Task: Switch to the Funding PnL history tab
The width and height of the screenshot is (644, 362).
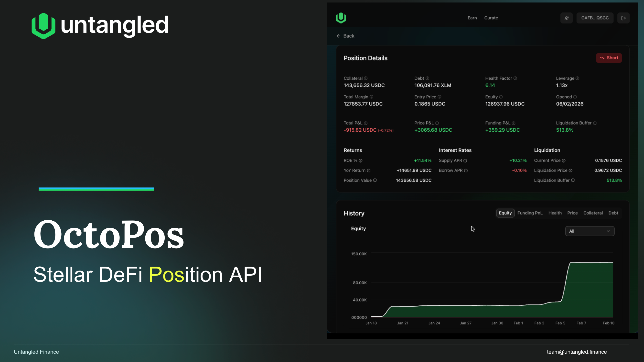Action: 530,213
